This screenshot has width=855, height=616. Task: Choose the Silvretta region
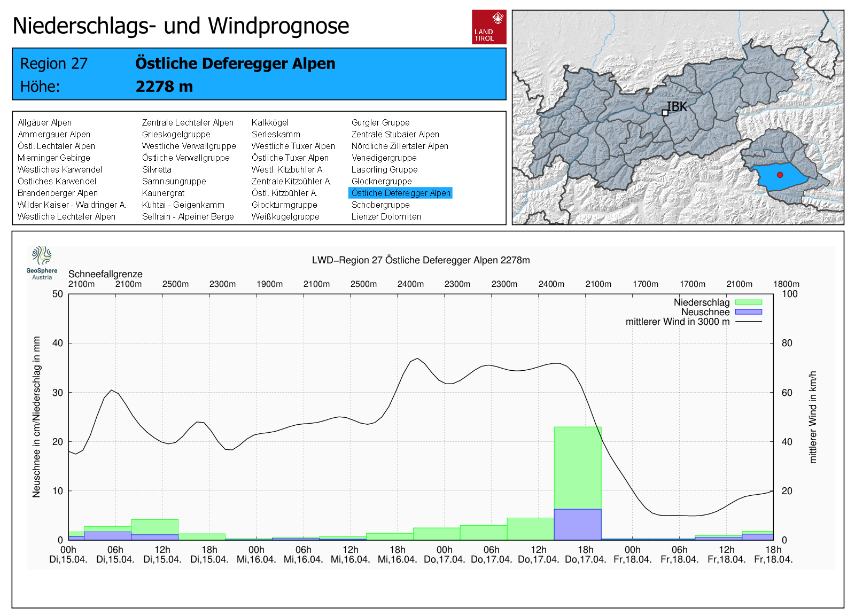(x=157, y=169)
